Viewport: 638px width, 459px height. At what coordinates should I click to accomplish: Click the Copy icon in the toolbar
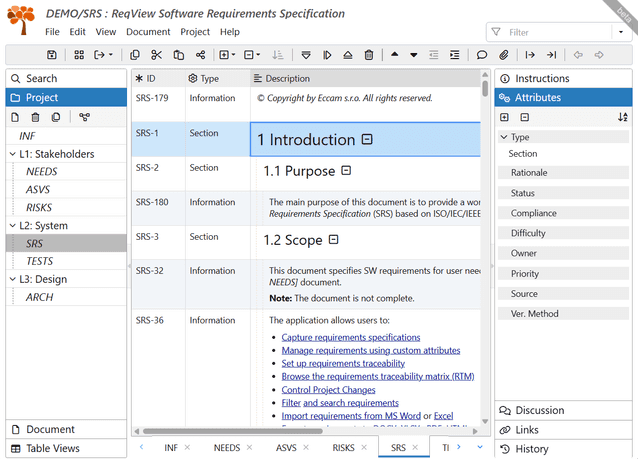click(x=135, y=55)
